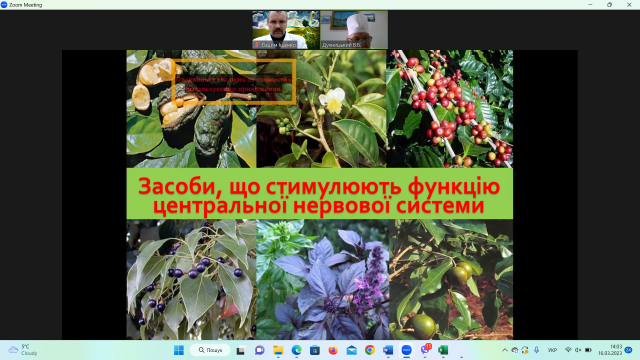
Task: Open the notification center badge
Action: 629,350
